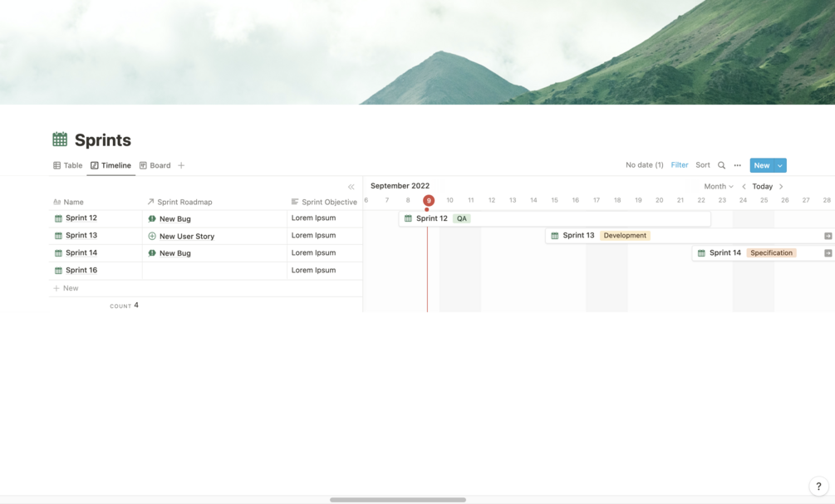Click Lorem Ipsum objective for Sprint 13
Image resolution: width=835 pixels, height=504 pixels.
[x=313, y=235]
